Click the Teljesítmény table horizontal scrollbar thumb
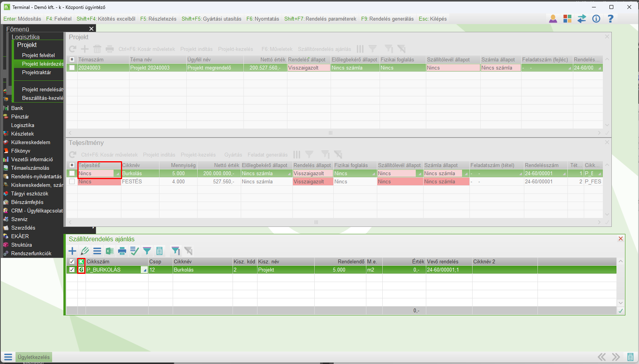This screenshot has width=639, height=364. [316, 222]
